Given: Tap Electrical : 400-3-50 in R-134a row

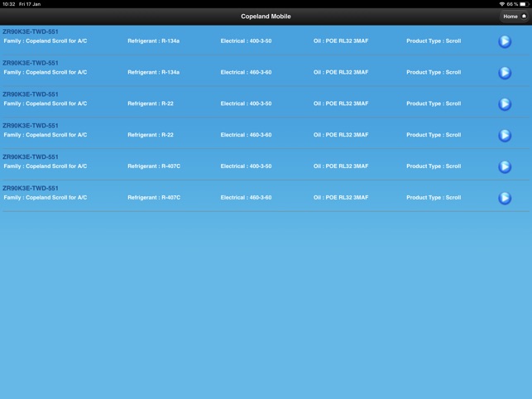Looking at the screenshot, I should [x=246, y=41].
